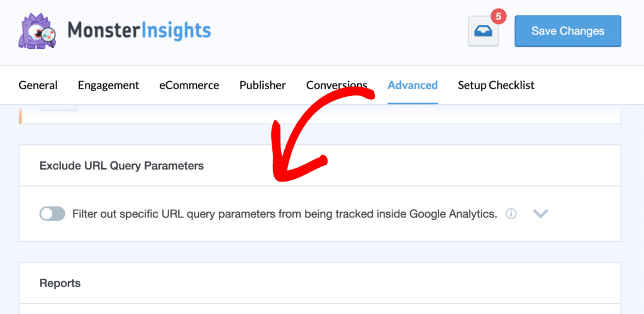This screenshot has width=644, height=314.
Task: Select the Publisher tab
Action: [262, 85]
